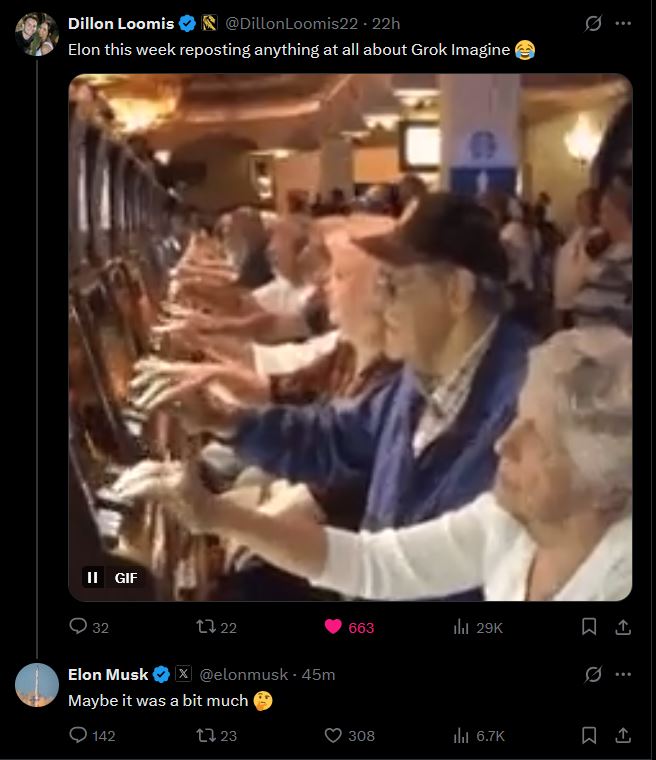Repost Elon Musk's reply
Viewport: 656px width, 760px height.
(x=216, y=735)
